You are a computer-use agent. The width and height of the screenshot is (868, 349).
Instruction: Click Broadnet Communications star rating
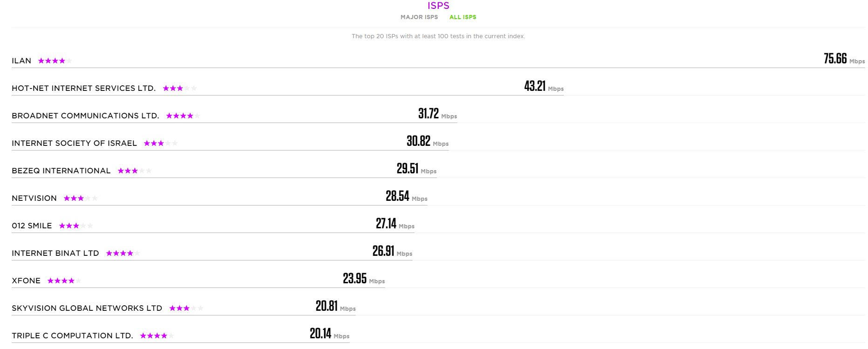[183, 116]
